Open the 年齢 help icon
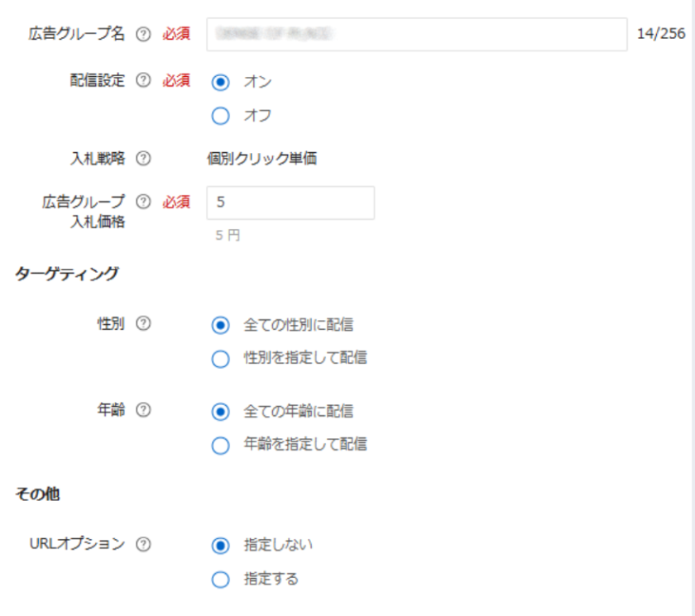Image resolution: width=695 pixels, height=616 pixels. pos(142,410)
